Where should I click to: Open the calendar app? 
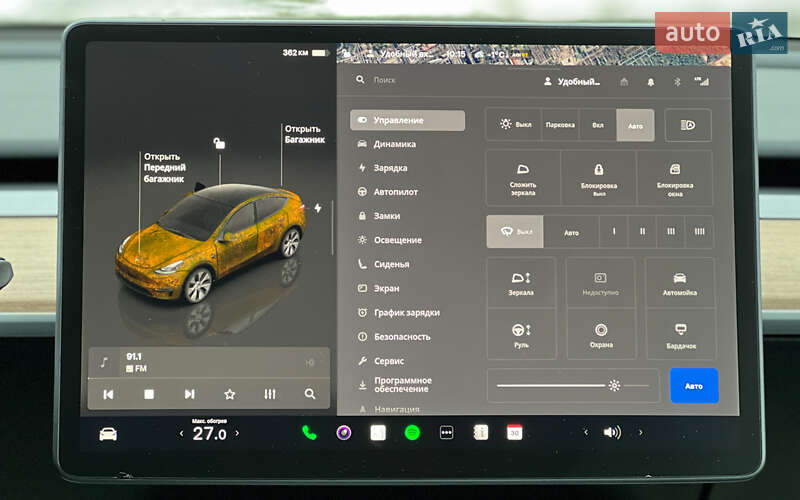(514, 433)
